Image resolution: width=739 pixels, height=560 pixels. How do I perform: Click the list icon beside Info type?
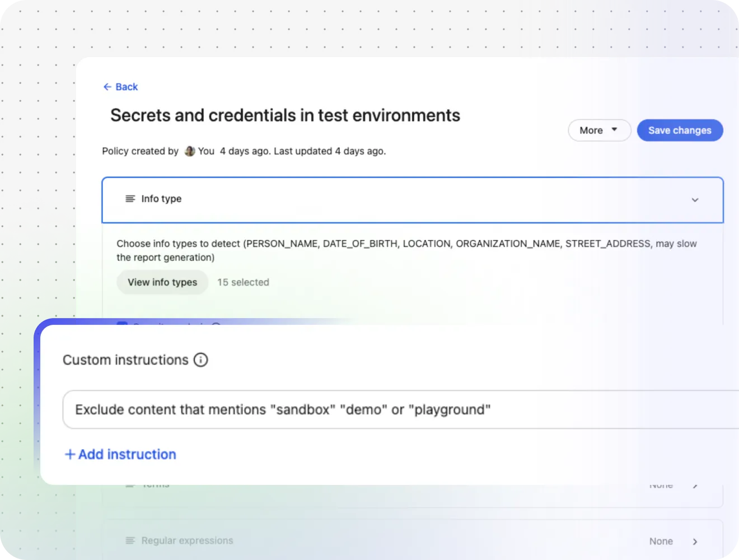coord(130,199)
